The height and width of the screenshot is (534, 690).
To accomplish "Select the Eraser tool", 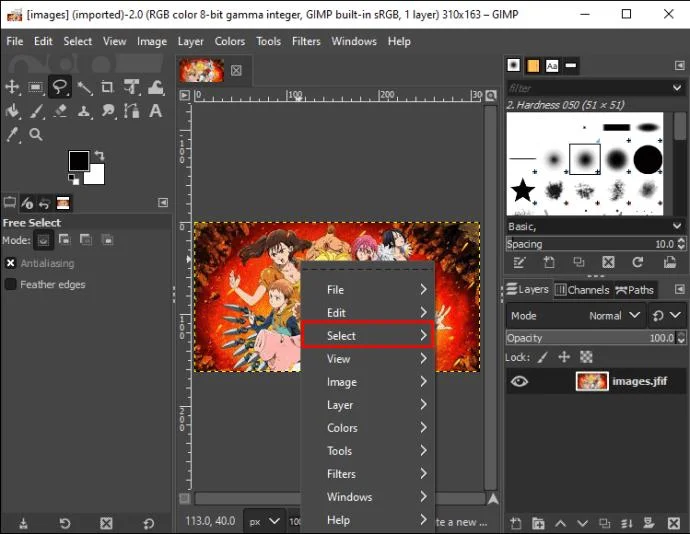I will 60,110.
